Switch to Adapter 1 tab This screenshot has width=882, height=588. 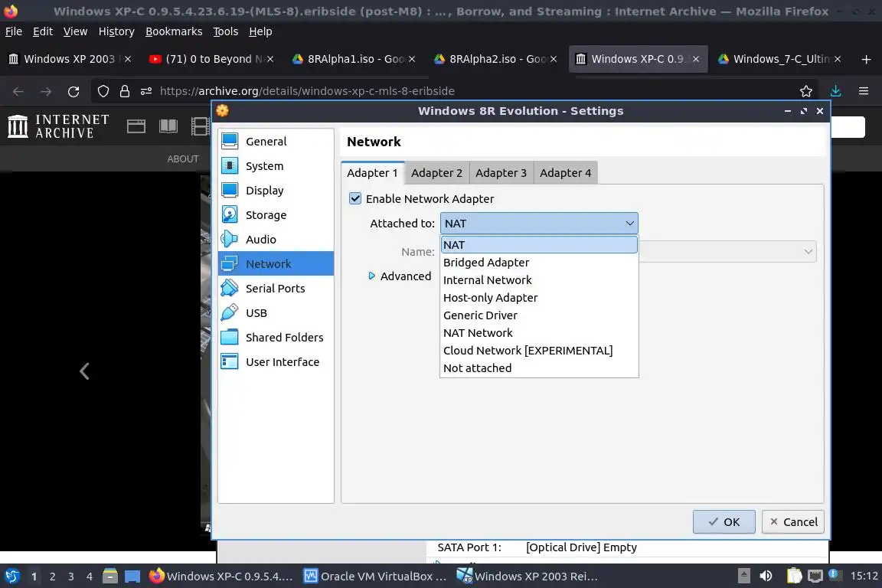[372, 173]
